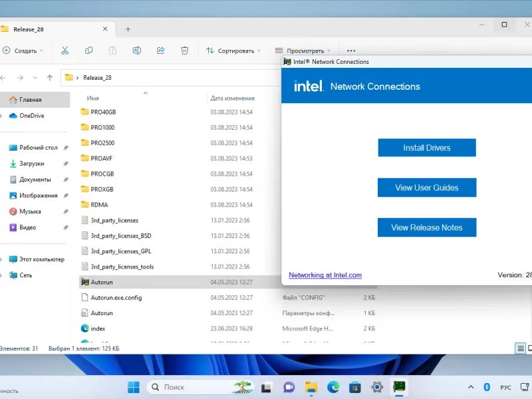This screenshot has height=399, width=532.
Task: Select the PRO40GB folder
Action: tap(103, 112)
